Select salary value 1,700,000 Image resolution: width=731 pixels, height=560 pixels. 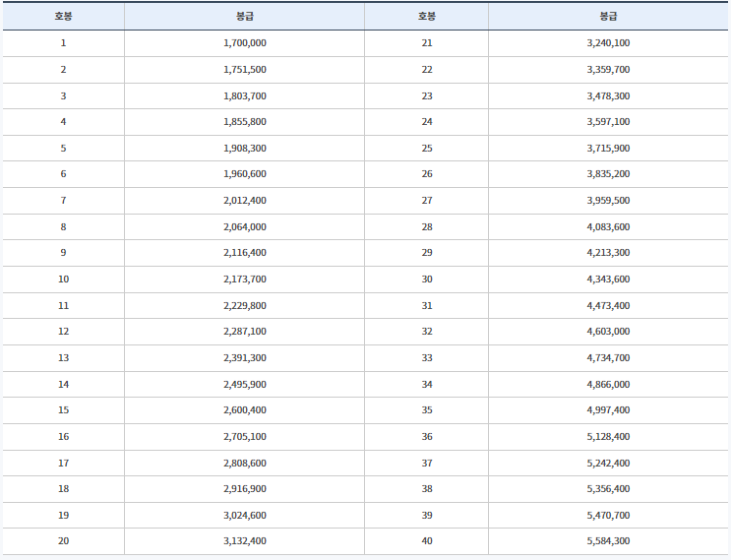pyautogui.click(x=245, y=43)
